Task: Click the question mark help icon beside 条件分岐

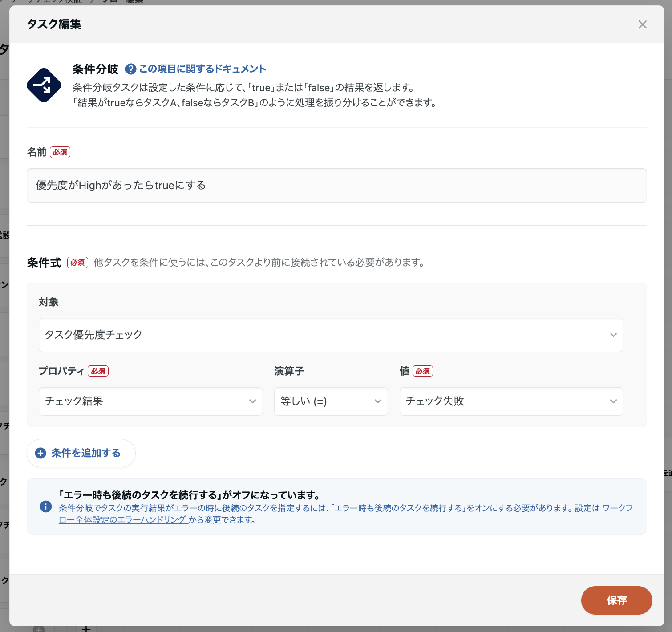Action: click(x=130, y=69)
